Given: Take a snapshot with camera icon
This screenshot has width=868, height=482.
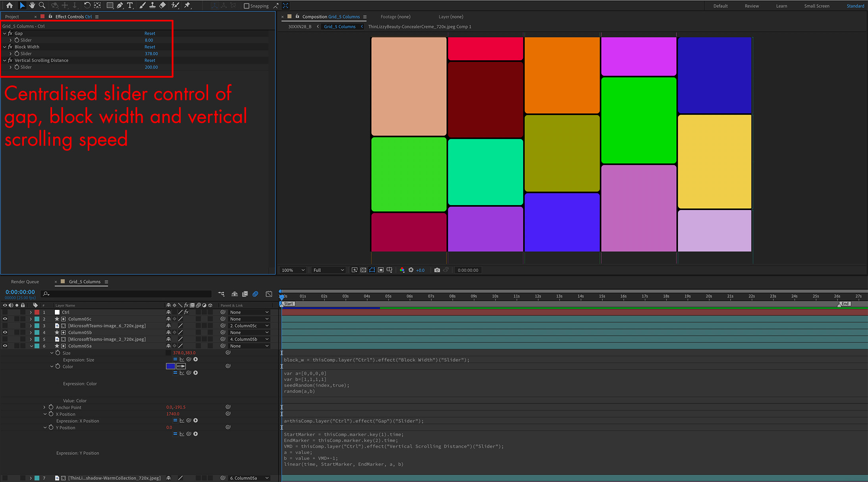Looking at the screenshot, I should point(437,270).
